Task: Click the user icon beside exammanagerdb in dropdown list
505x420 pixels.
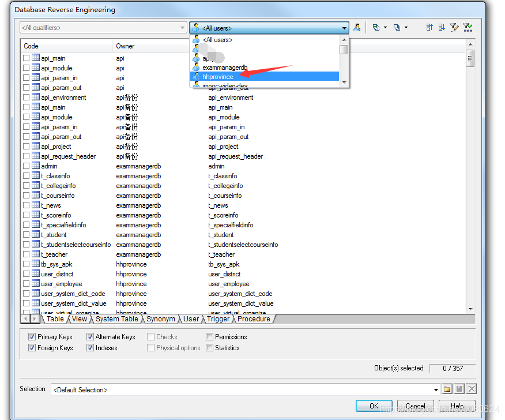Action: click(x=196, y=67)
